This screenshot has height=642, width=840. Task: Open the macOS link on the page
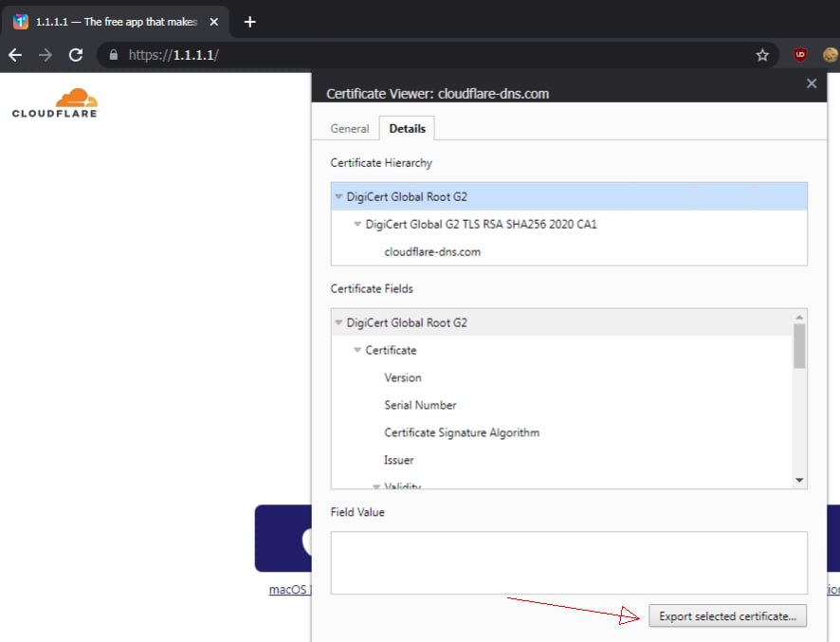pos(290,590)
